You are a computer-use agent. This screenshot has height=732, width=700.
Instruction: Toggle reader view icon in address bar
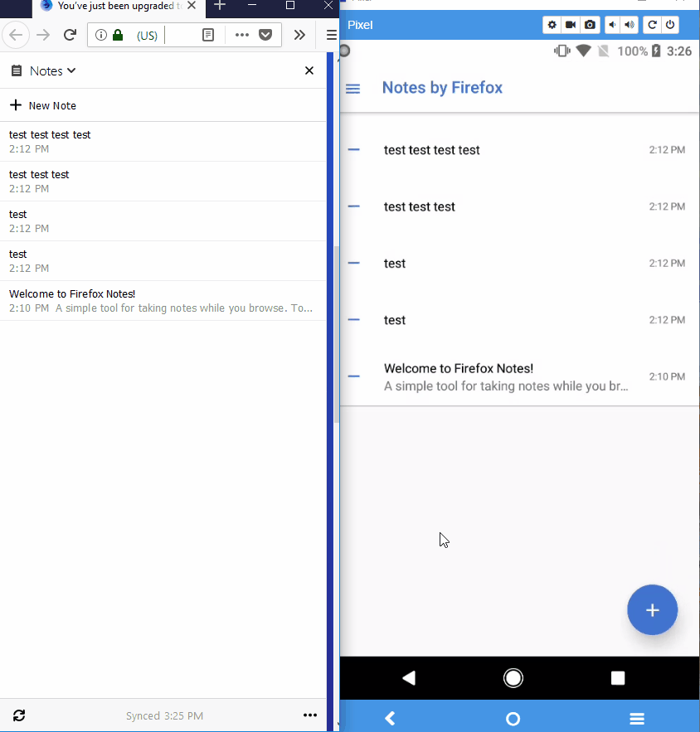pos(208,35)
